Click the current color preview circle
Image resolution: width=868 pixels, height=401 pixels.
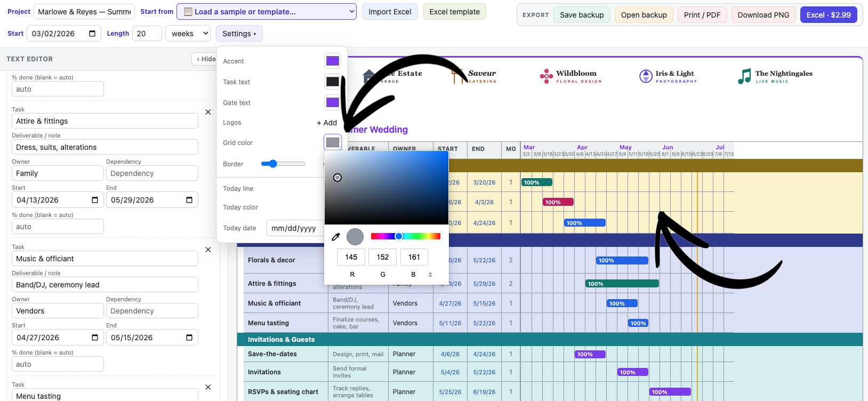pyautogui.click(x=355, y=237)
